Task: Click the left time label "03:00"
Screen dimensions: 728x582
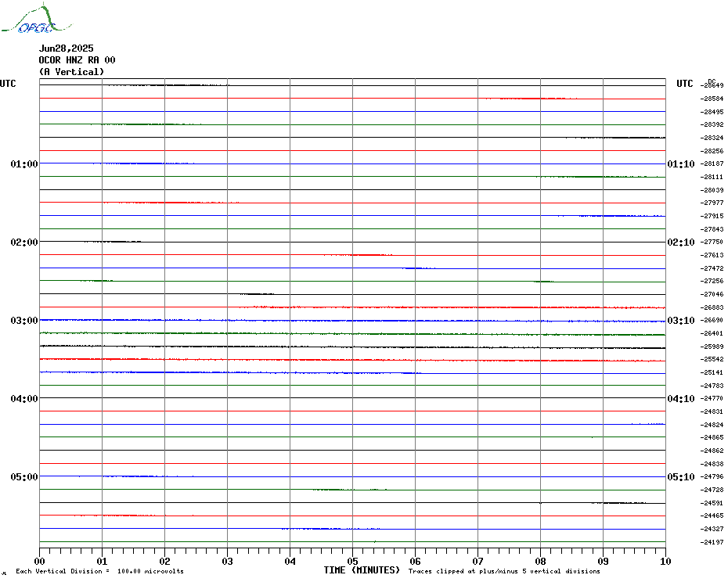Action: click(24, 321)
